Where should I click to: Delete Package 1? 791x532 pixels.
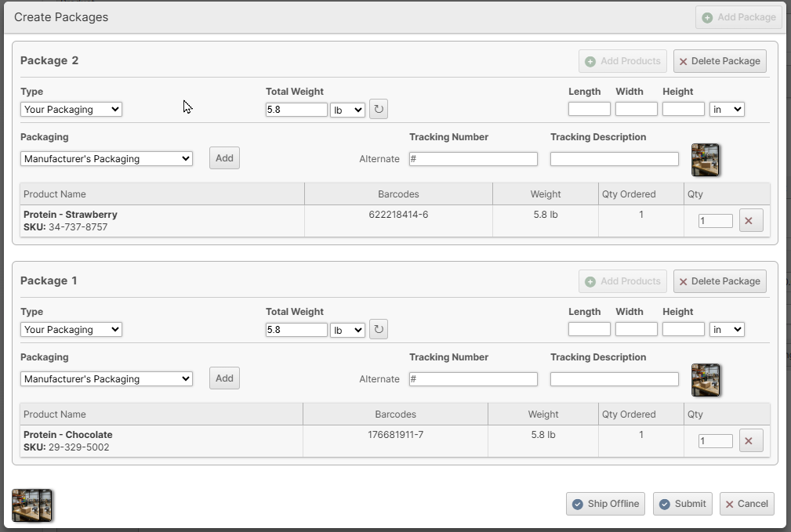(x=719, y=281)
